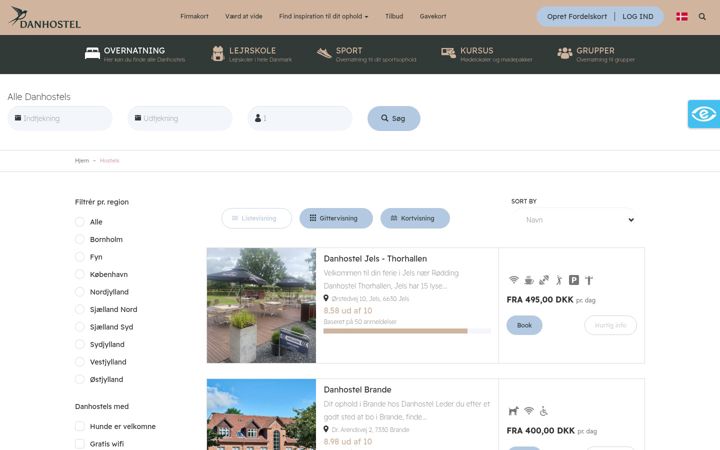Click the parking icon for Jels Thorhallen
This screenshot has height=450, width=720.
tap(574, 280)
